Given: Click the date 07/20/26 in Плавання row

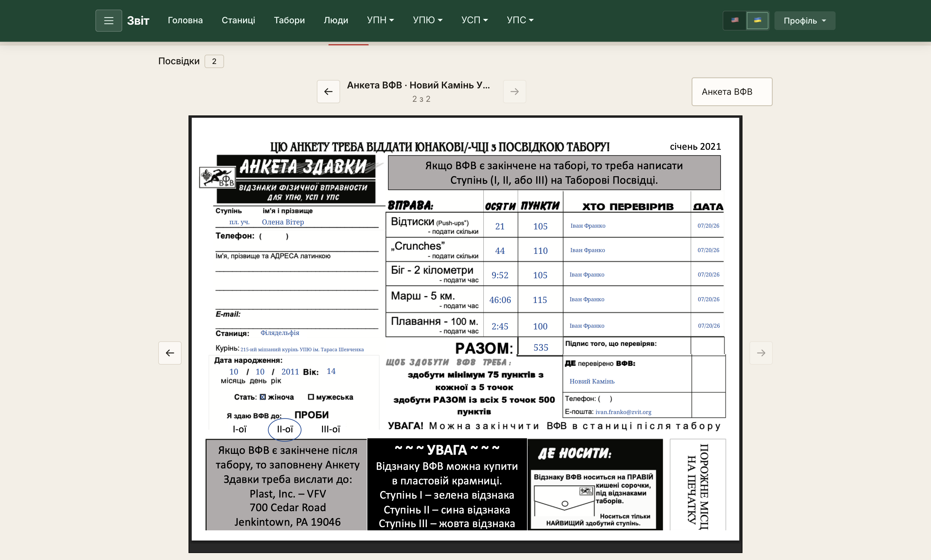Looking at the screenshot, I should pyautogui.click(x=709, y=326).
